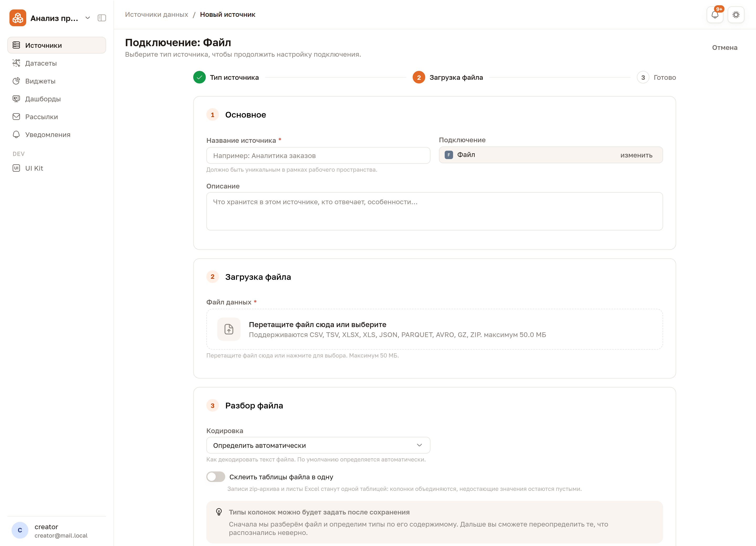Screen dimensions: 756x546
Task: Collapse the sidebar panel icon
Action: coord(102,18)
